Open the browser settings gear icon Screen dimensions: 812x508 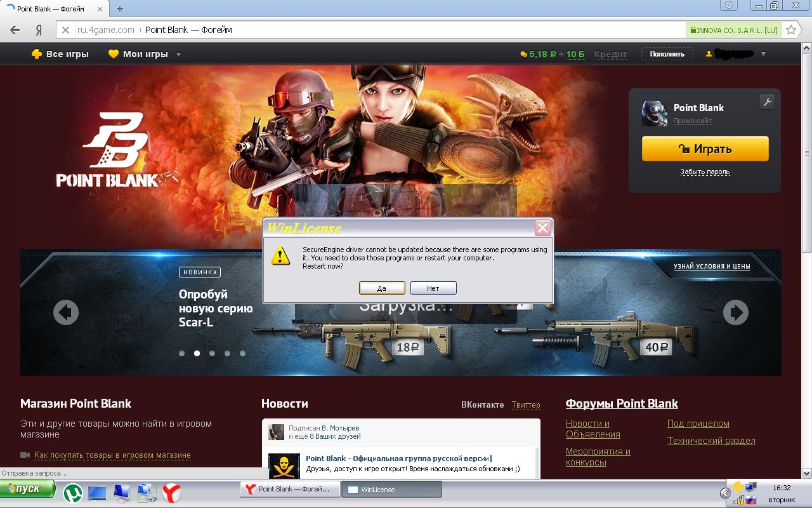coord(729,5)
